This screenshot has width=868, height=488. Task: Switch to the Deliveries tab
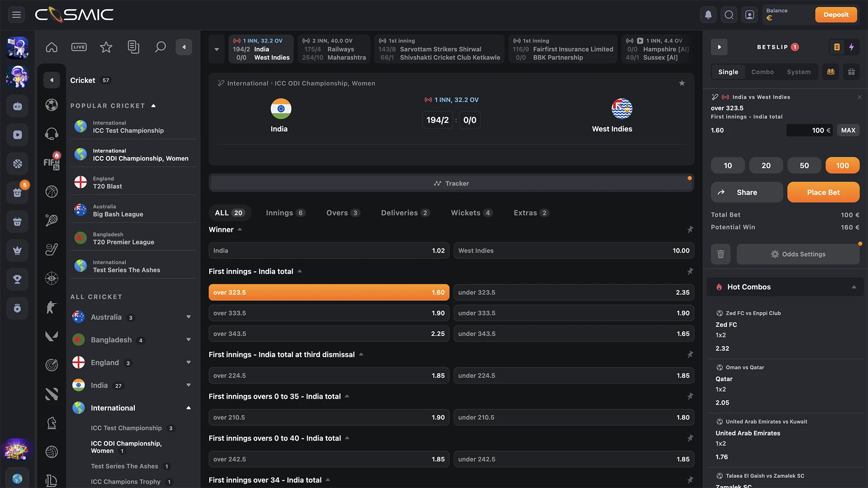(x=405, y=213)
